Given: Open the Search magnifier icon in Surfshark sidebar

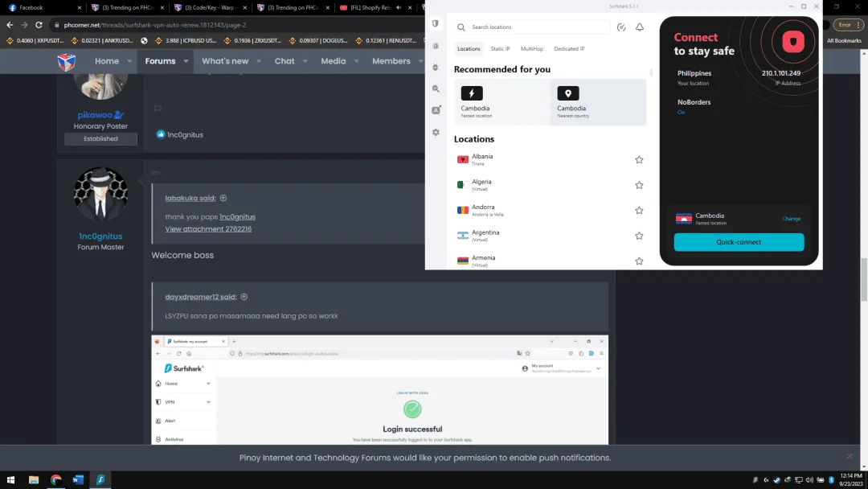Looking at the screenshot, I should pyautogui.click(x=436, y=88).
